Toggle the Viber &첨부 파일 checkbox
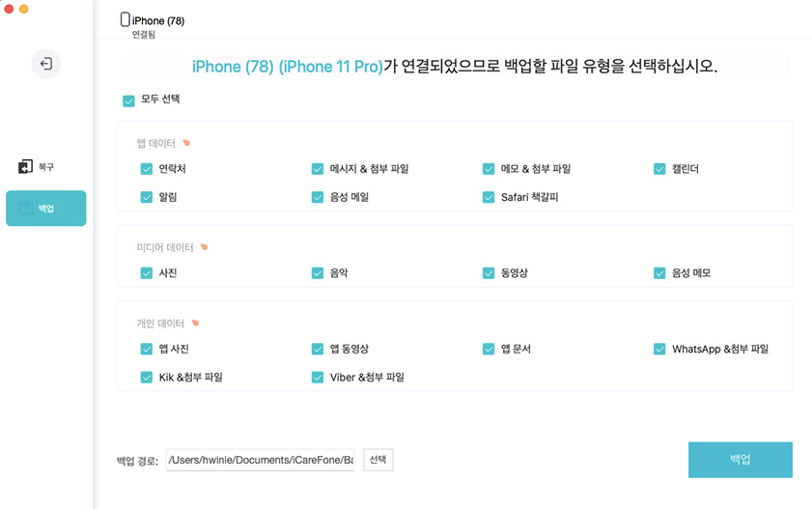 318,378
